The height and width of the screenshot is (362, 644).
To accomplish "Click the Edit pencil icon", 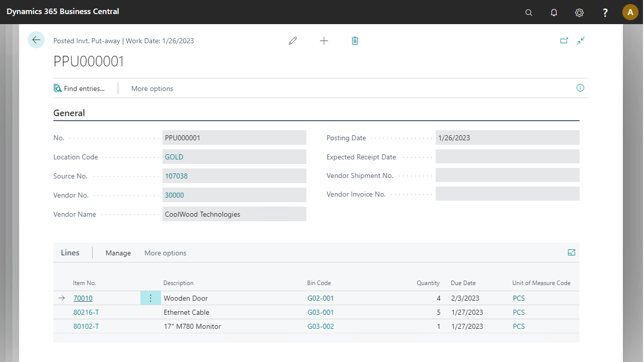I will (293, 41).
